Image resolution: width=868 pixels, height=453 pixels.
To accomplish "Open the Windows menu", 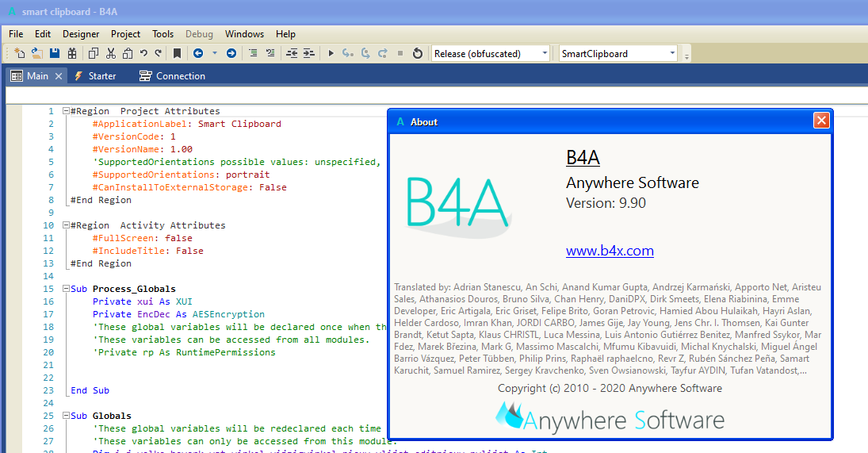I will [244, 34].
